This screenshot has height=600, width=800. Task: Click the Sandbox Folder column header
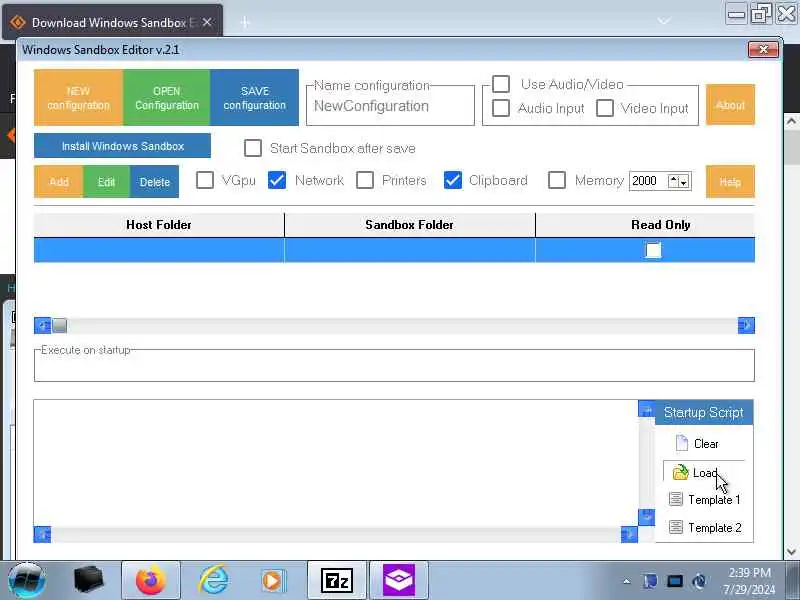click(x=410, y=225)
